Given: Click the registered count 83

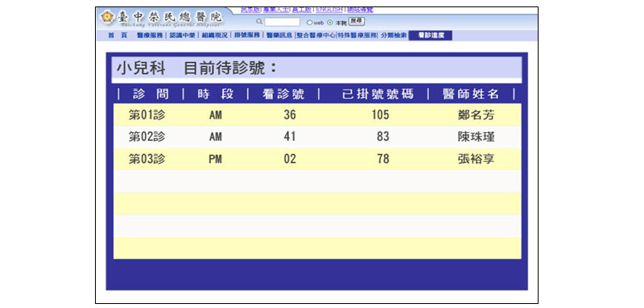Looking at the screenshot, I should click(x=383, y=137).
